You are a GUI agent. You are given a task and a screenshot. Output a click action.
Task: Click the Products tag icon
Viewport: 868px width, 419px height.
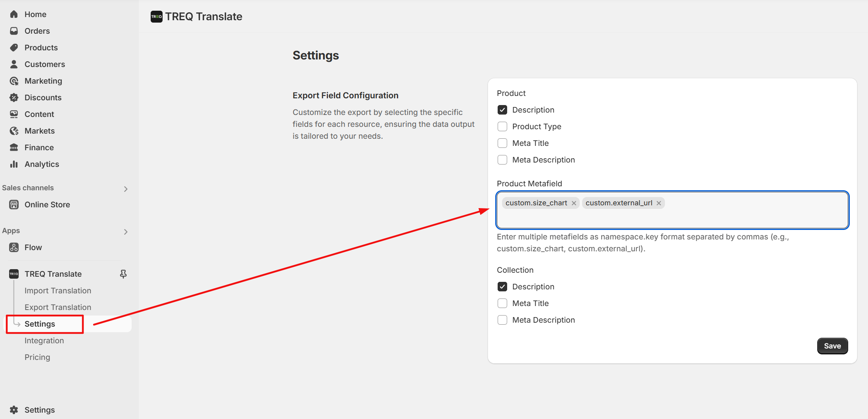14,48
